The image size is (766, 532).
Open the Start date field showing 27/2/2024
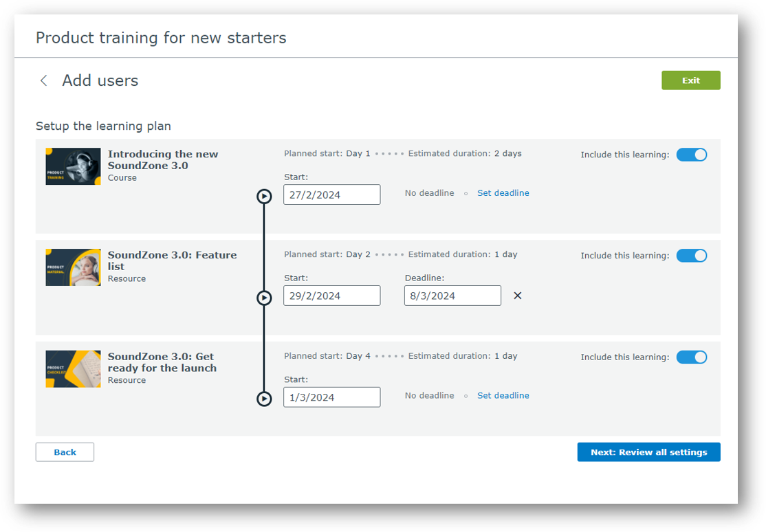(x=332, y=195)
